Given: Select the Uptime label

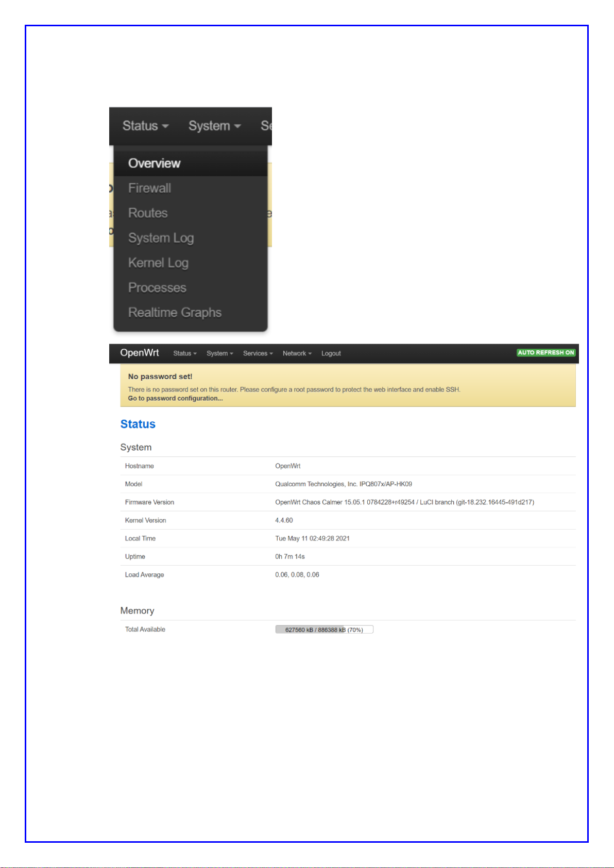Looking at the screenshot, I should click(x=135, y=556).
